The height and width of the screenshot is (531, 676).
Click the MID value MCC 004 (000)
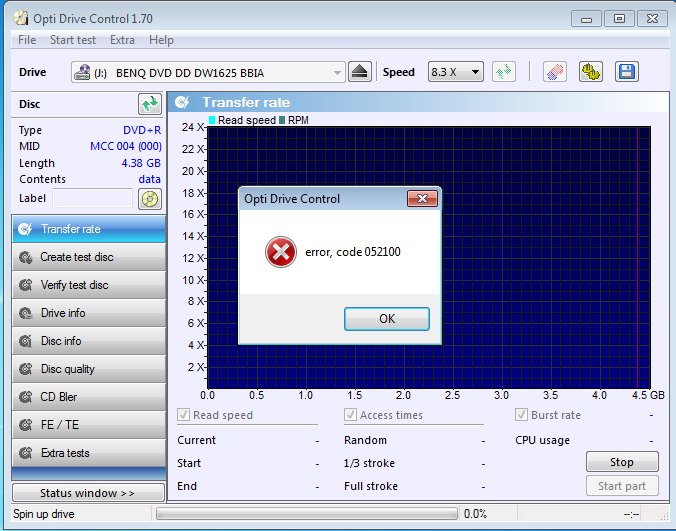[x=125, y=147]
